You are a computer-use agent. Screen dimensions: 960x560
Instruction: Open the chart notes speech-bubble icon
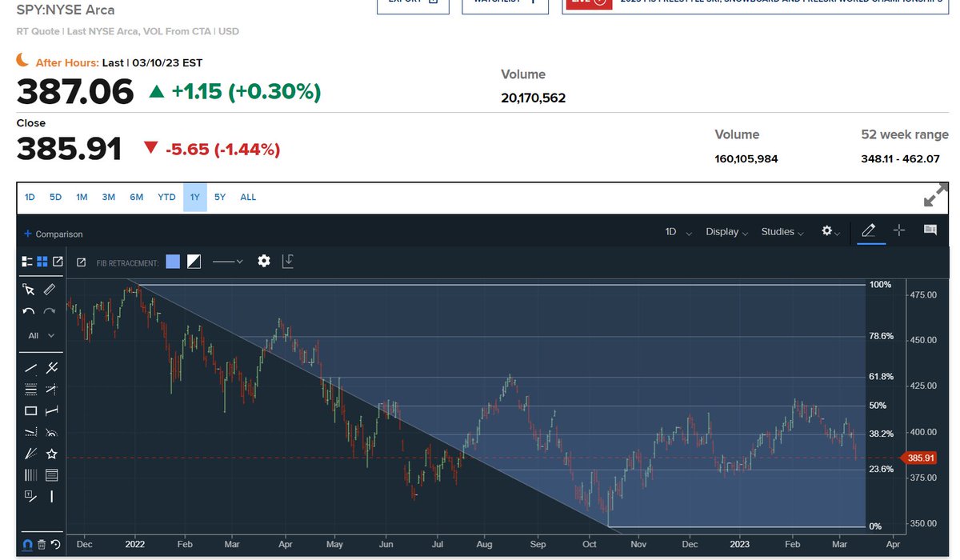pos(930,230)
